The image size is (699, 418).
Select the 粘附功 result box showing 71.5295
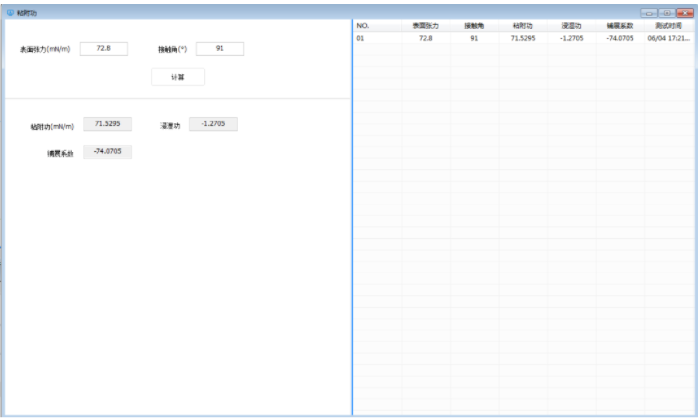click(107, 124)
